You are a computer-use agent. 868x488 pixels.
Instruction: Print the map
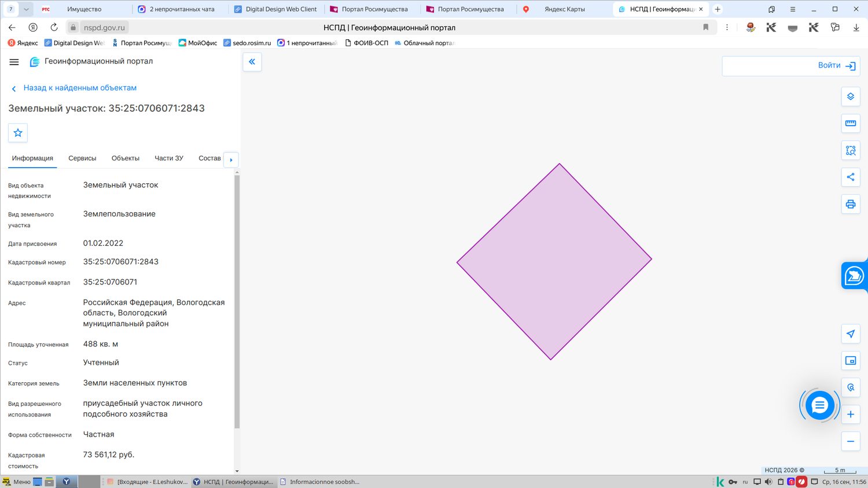(x=850, y=204)
